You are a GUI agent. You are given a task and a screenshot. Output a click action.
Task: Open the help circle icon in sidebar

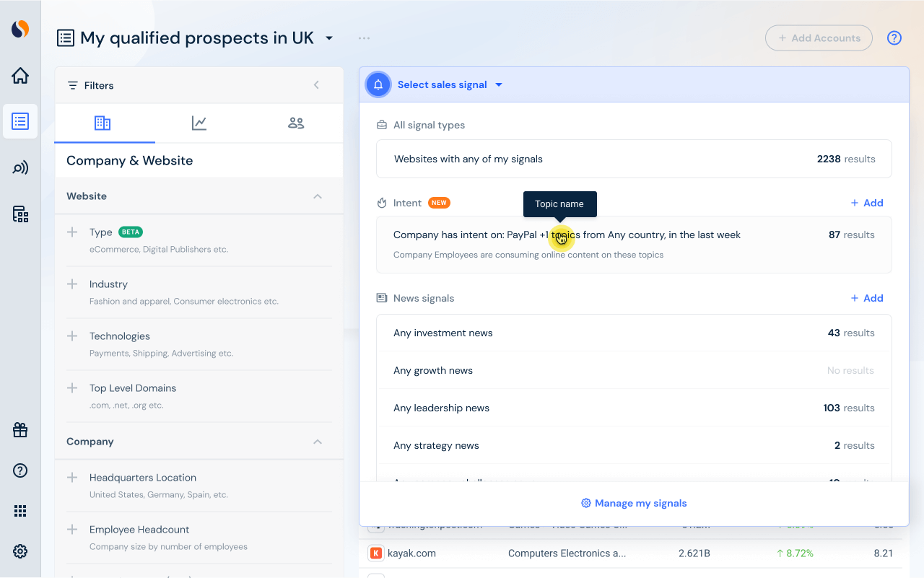(x=20, y=470)
